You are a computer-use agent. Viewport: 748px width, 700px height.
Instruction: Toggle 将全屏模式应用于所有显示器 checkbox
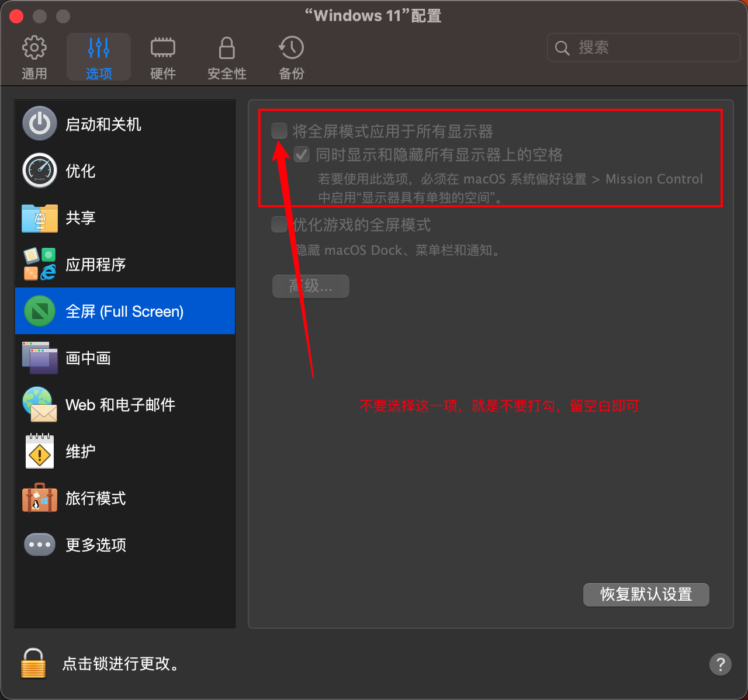279,131
